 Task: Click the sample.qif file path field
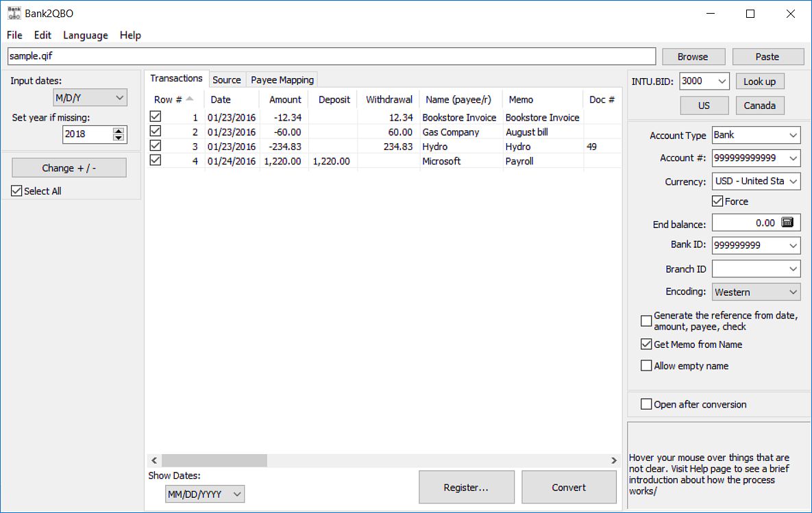(332, 56)
